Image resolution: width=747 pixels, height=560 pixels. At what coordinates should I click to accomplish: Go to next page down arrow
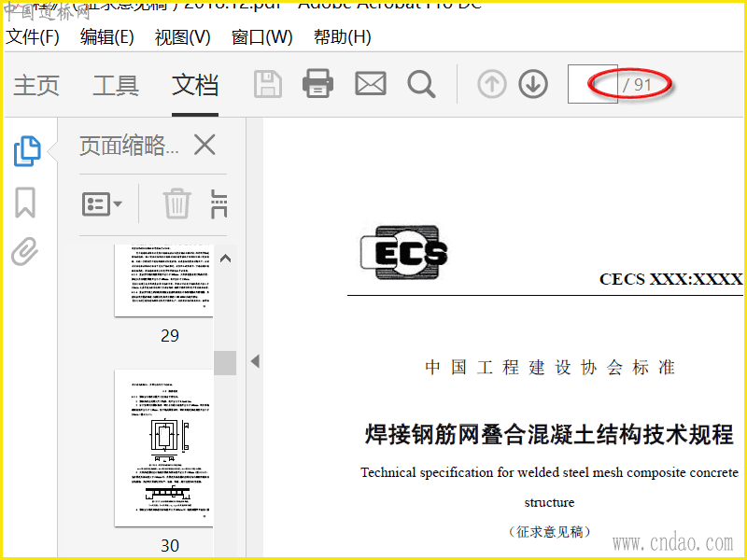533,84
